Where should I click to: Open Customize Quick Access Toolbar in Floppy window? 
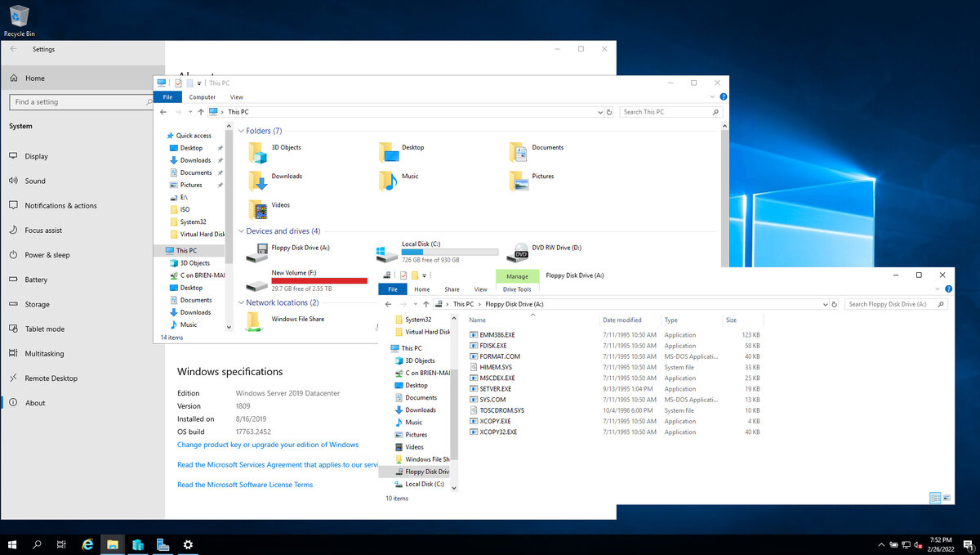tap(425, 275)
